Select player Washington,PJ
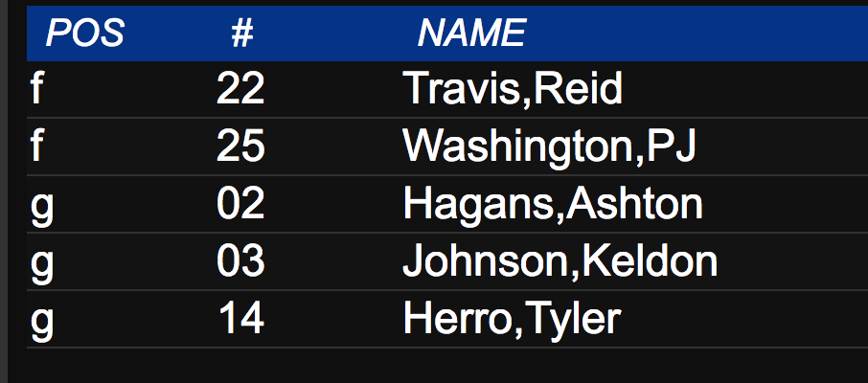868x383 pixels. point(549,146)
